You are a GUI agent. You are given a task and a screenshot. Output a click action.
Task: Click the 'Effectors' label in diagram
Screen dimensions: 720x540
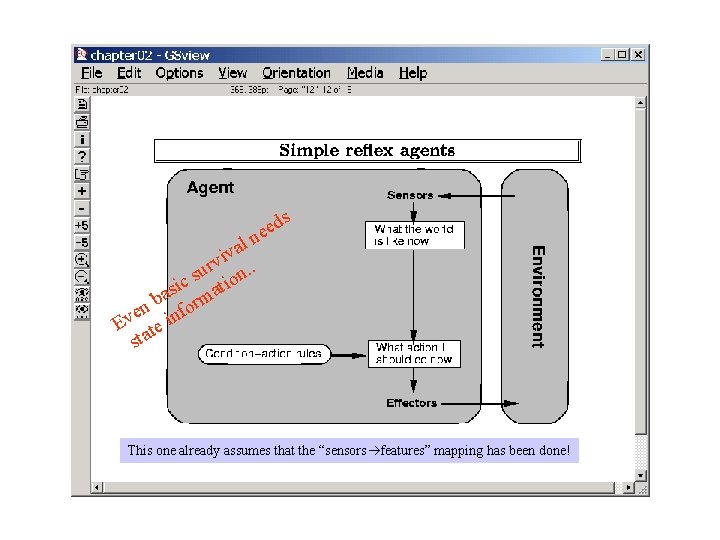[411, 403]
